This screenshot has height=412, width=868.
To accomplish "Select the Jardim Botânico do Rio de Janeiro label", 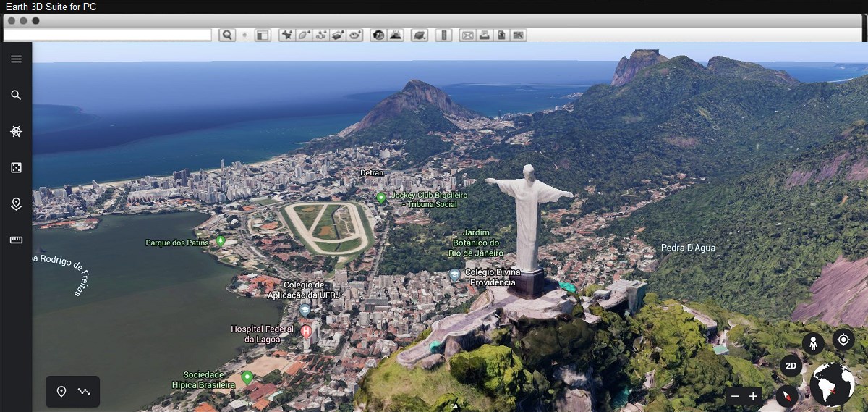I will point(475,243).
